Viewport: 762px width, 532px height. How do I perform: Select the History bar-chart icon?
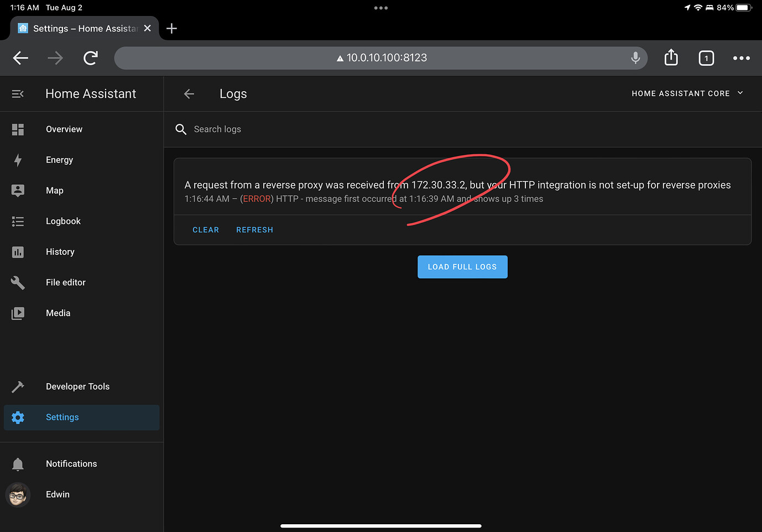[17, 252]
